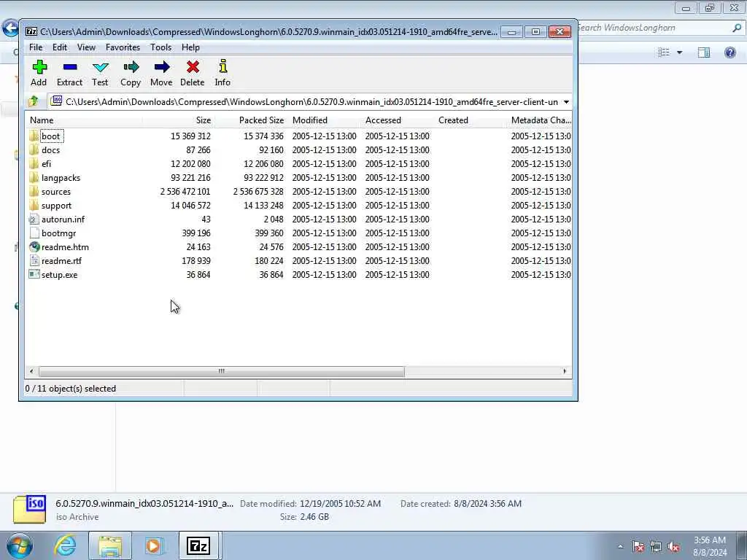The height and width of the screenshot is (560, 747).
Task: Select the boot folder icon
Action: (x=34, y=136)
